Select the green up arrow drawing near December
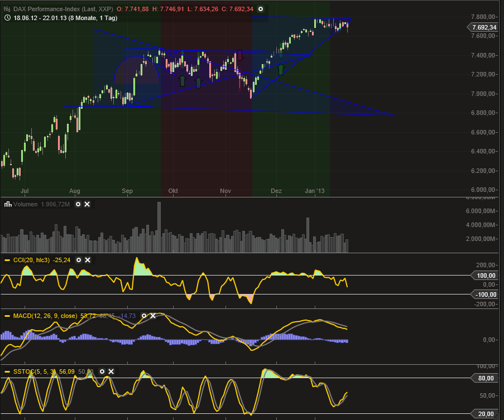 click(x=281, y=69)
